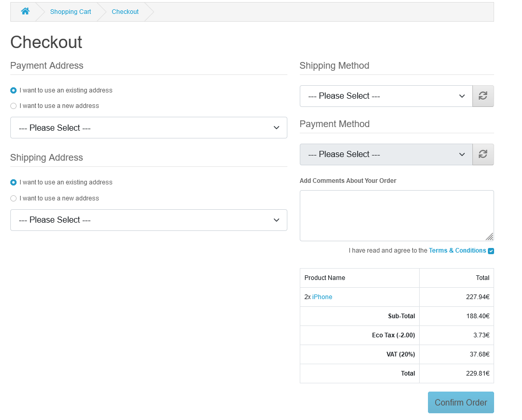This screenshot has width=522, height=420.
Task: Select existing address for Shipping Address
Action: point(13,182)
